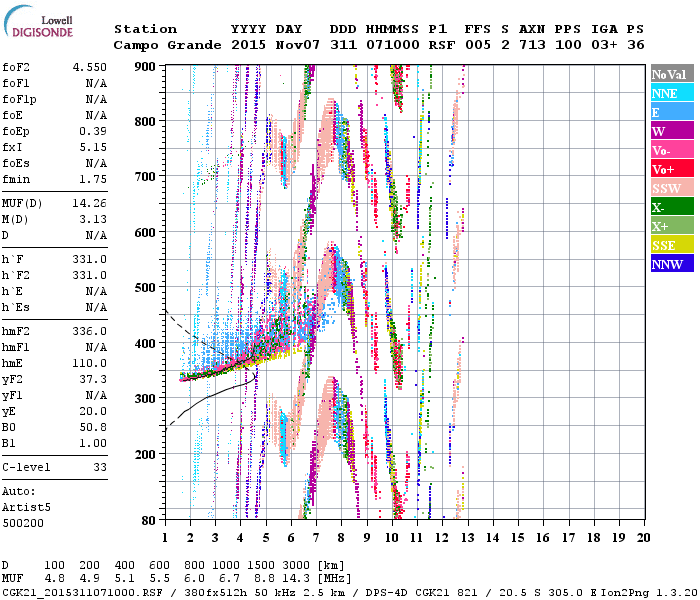Click the 500200 version number

[x=23, y=523]
